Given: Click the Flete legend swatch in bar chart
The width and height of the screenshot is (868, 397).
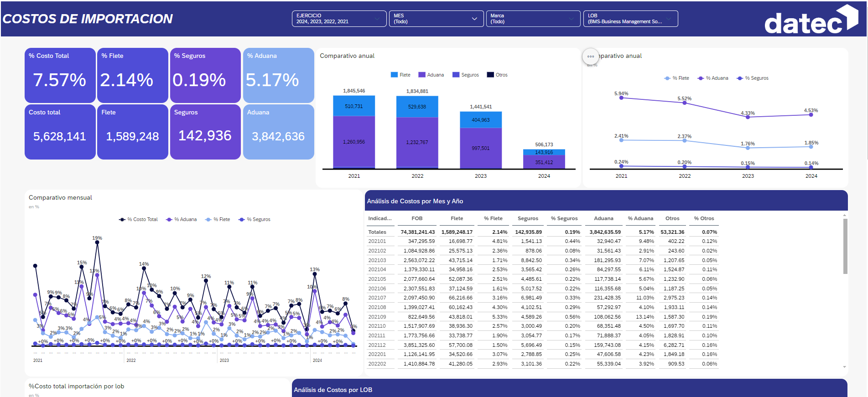Looking at the screenshot, I should point(394,75).
